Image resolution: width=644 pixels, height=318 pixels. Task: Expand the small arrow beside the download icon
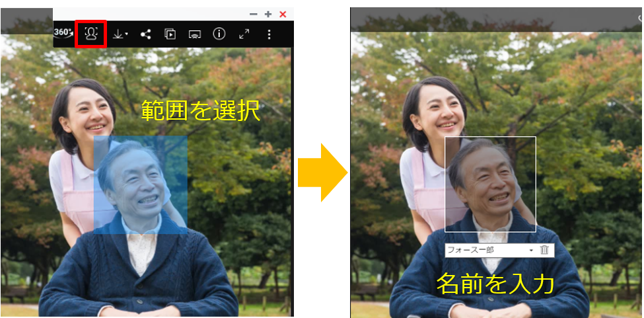click(127, 34)
